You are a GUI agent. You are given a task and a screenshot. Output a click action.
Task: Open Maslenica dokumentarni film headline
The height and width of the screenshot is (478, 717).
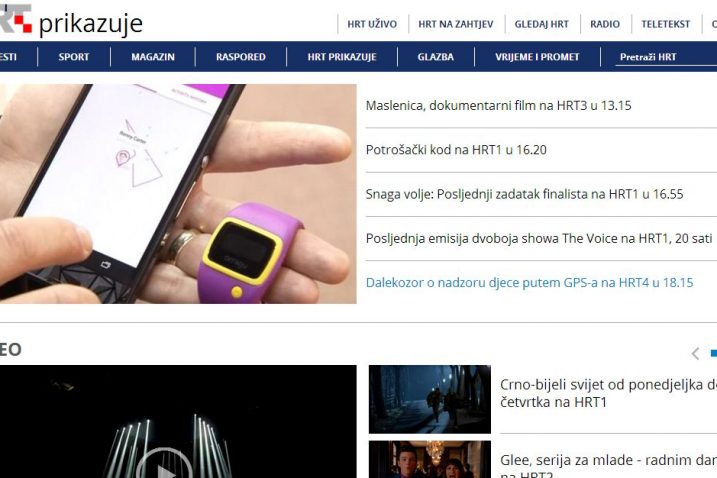tap(498, 106)
